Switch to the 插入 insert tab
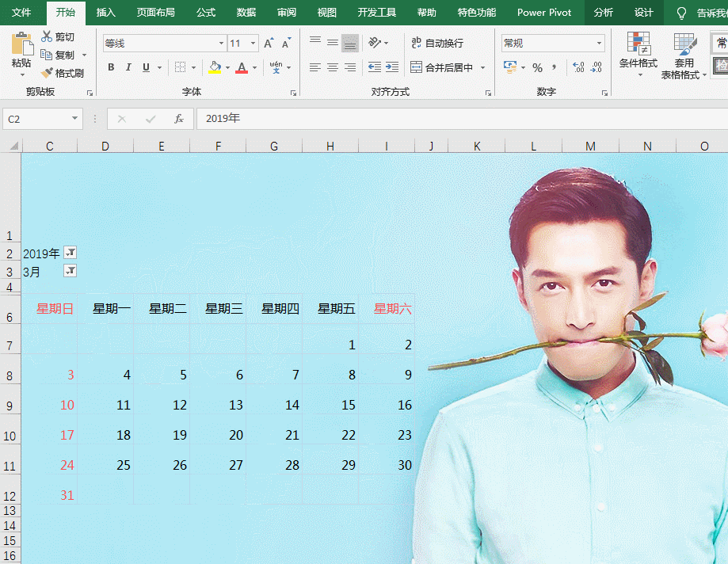728x564 pixels. coord(106,13)
